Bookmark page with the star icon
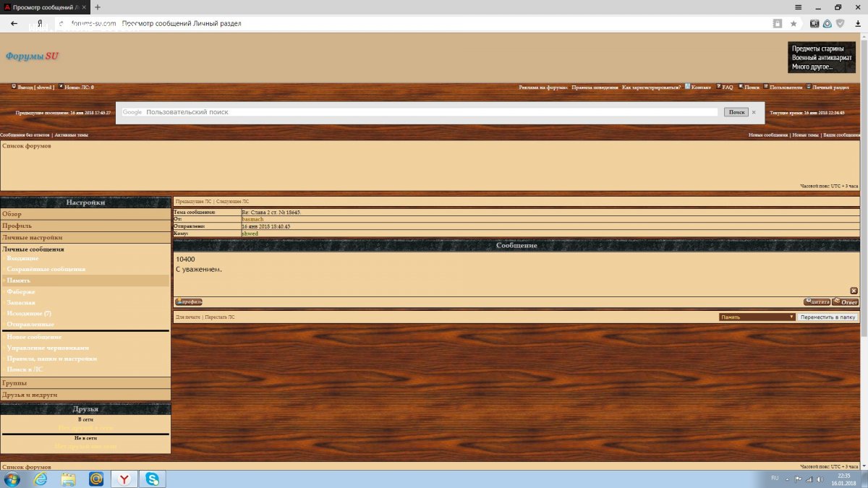This screenshot has width=868, height=488. (x=793, y=24)
